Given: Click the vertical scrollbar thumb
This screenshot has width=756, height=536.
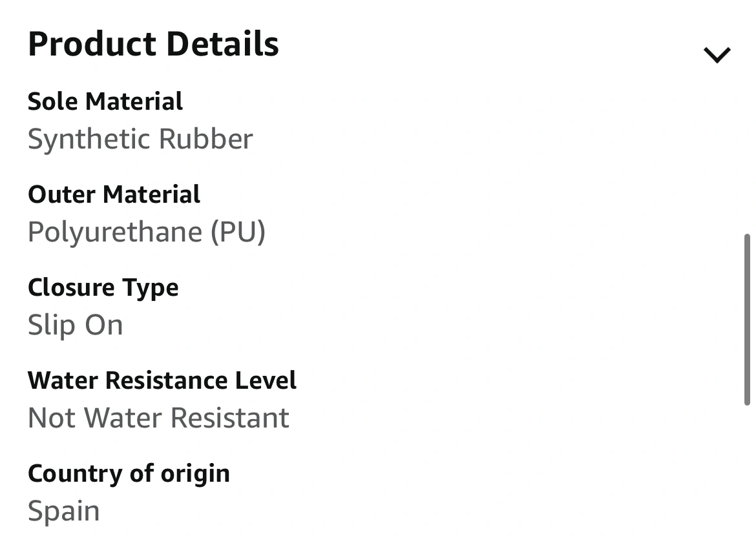Looking at the screenshot, I should [x=747, y=320].
